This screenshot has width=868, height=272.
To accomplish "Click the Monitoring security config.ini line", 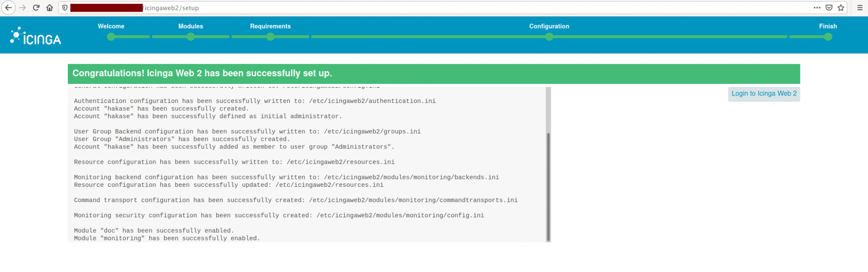I will 279,216.
